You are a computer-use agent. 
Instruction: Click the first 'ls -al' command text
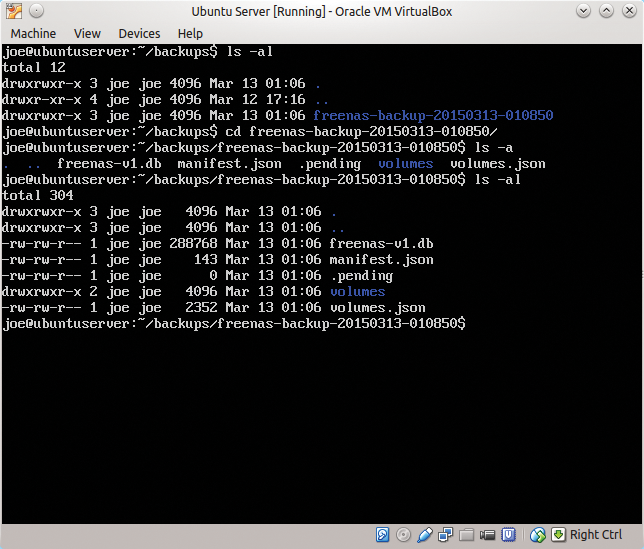[250, 51]
